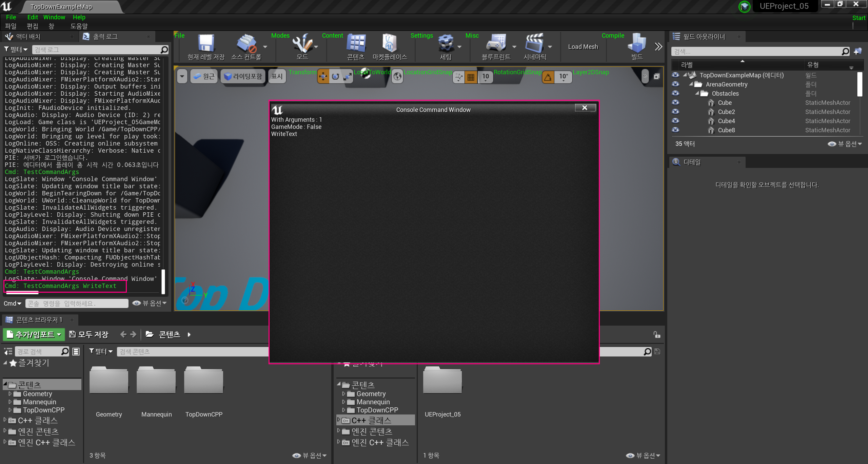Switch to the Actor Placement tab
The image size is (868, 464).
(x=28, y=37)
